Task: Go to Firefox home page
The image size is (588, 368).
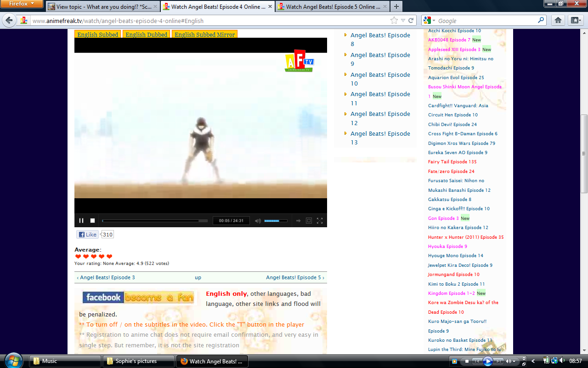Action: [558, 20]
